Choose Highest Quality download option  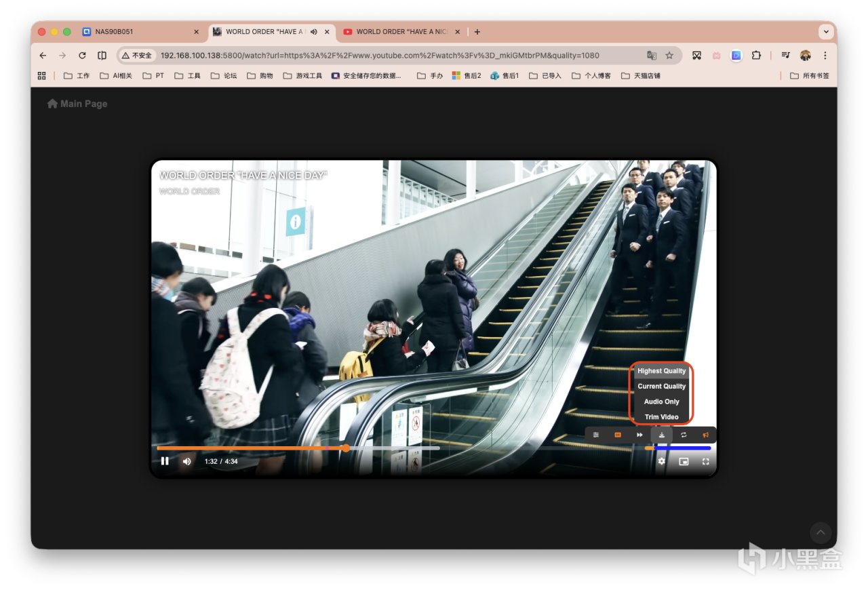(x=662, y=371)
